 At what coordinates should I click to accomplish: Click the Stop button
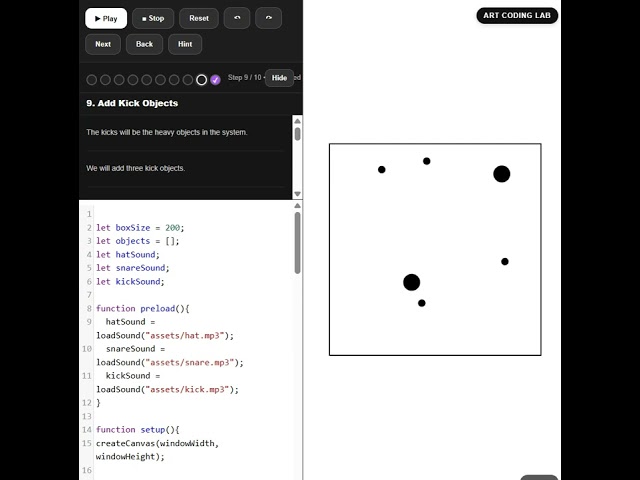[x=153, y=18]
